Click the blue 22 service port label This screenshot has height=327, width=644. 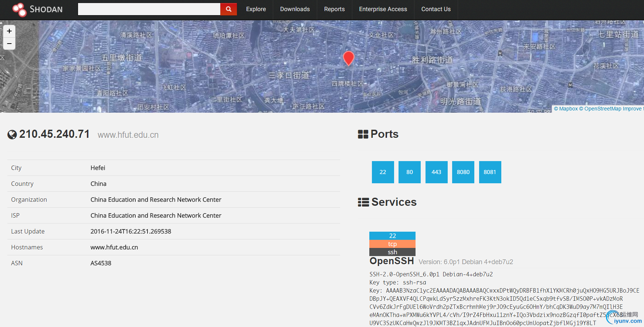[392, 236]
